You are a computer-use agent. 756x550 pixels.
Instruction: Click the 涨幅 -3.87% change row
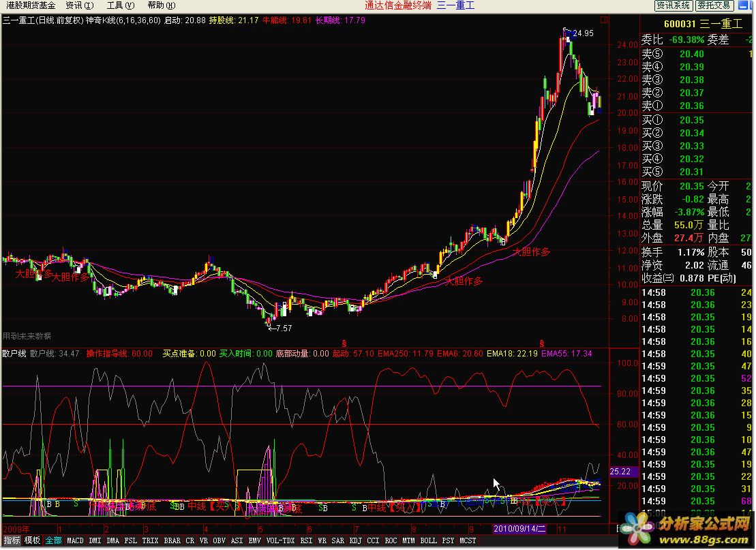(673, 212)
